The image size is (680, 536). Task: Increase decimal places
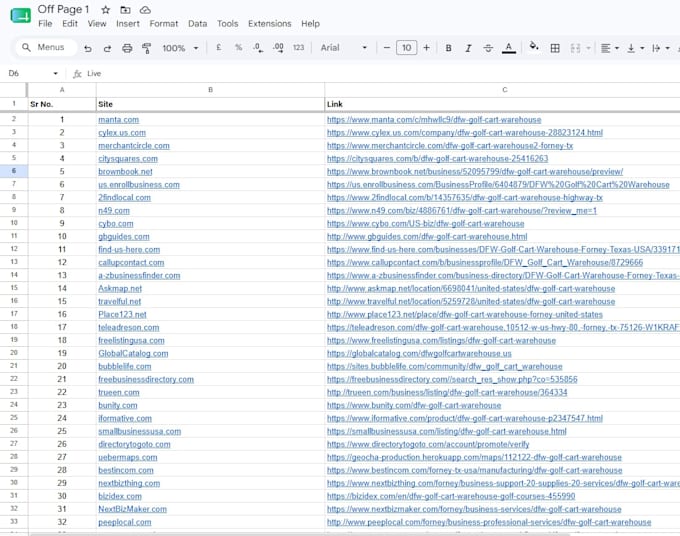pos(278,48)
